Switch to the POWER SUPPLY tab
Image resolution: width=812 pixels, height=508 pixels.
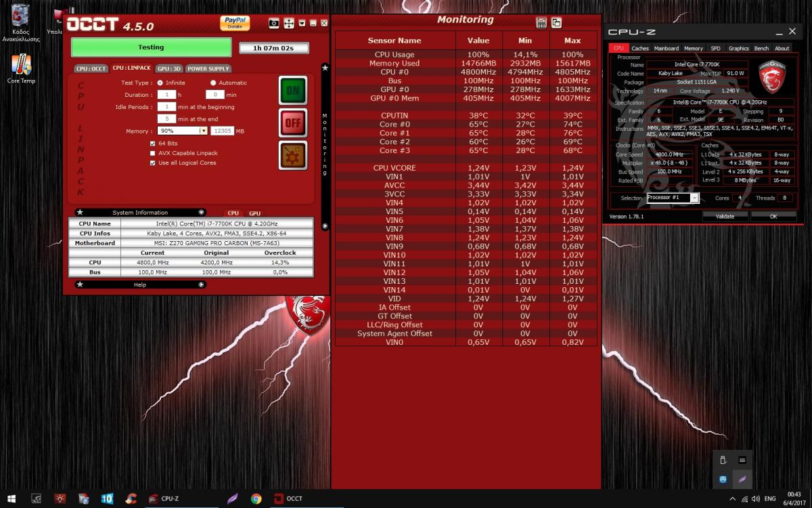click(208, 68)
